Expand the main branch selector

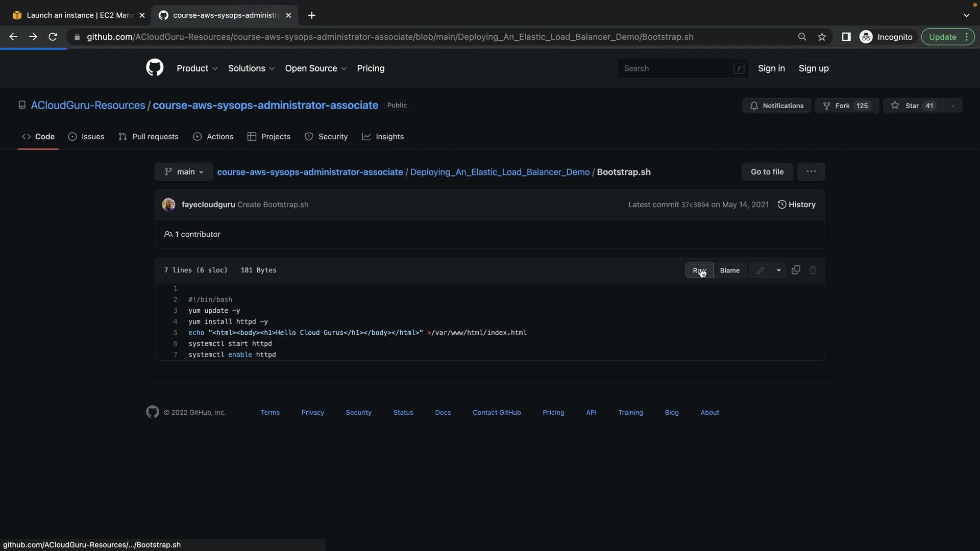(184, 172)
